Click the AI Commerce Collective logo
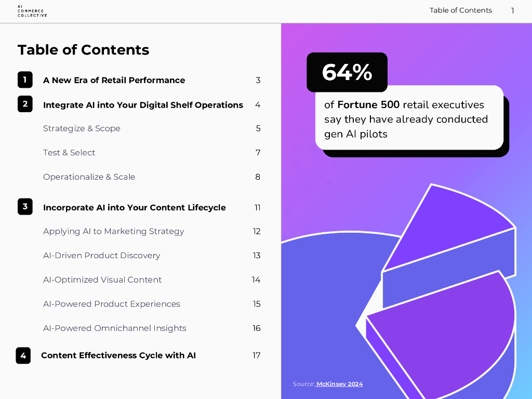The height and width of the screenshot is (399, 532). (32, 11)
